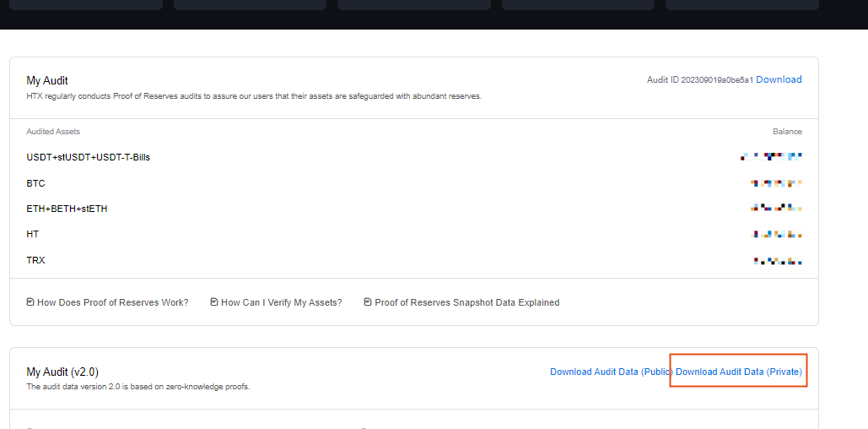Click the HTX Proof of Reserves description sentence
The width and height of the screenshot is (868, 429).
tap(254, 96)
